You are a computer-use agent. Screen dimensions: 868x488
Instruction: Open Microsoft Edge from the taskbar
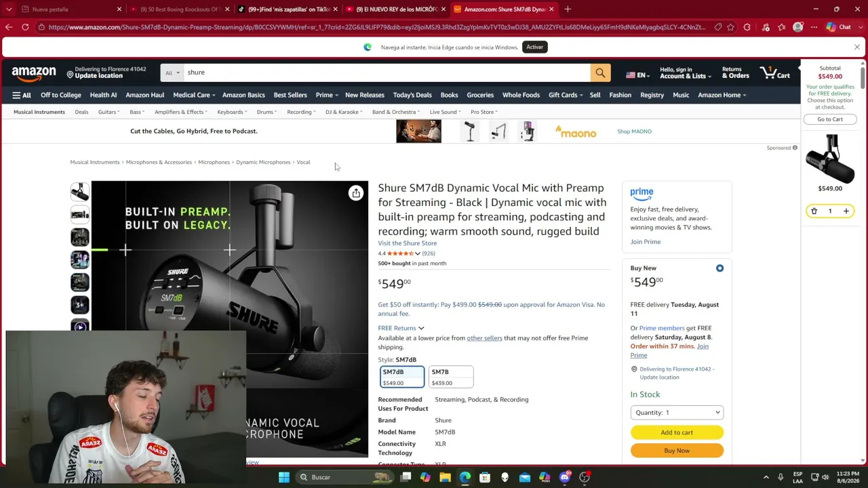coord(465,477)
